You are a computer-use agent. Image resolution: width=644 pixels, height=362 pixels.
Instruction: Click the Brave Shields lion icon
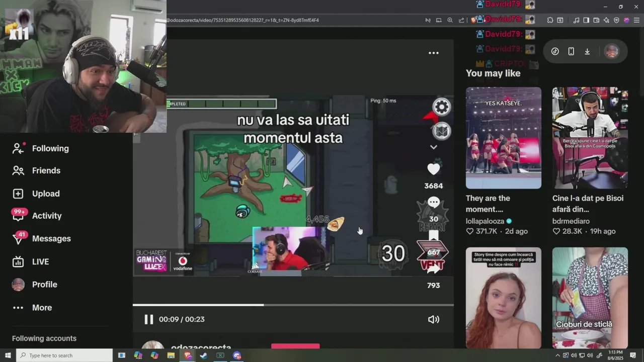coord(473,20)
